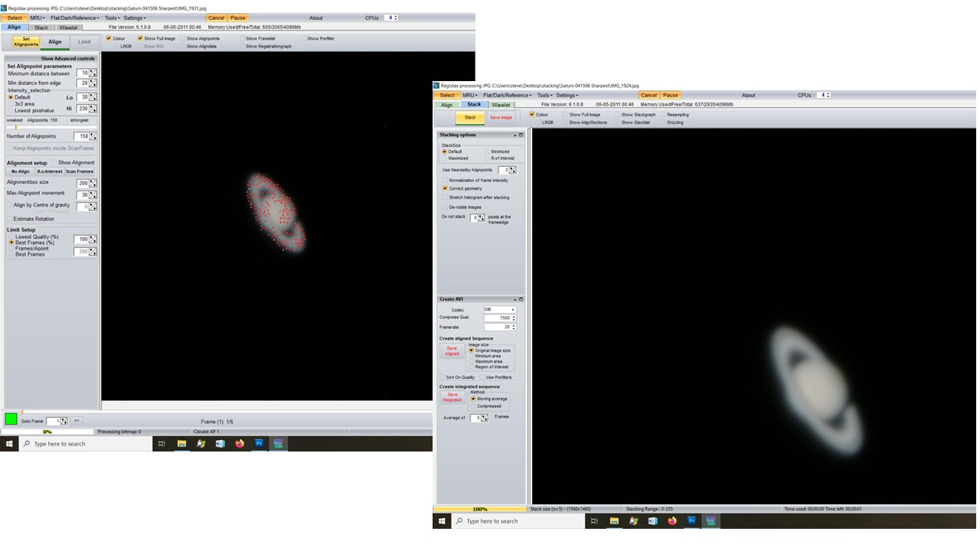980x551 pixels.
Task: Open About menu in right window
Action: (748, 96)
